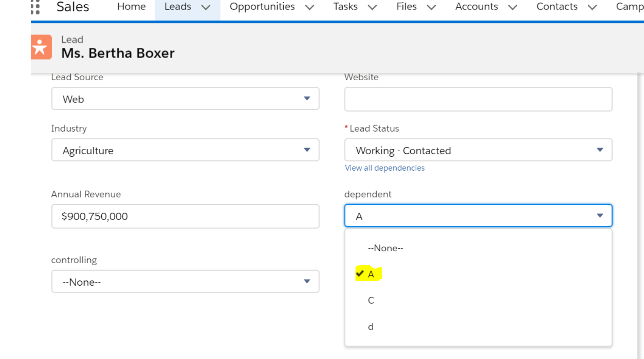Go to the Home tab

131,7
